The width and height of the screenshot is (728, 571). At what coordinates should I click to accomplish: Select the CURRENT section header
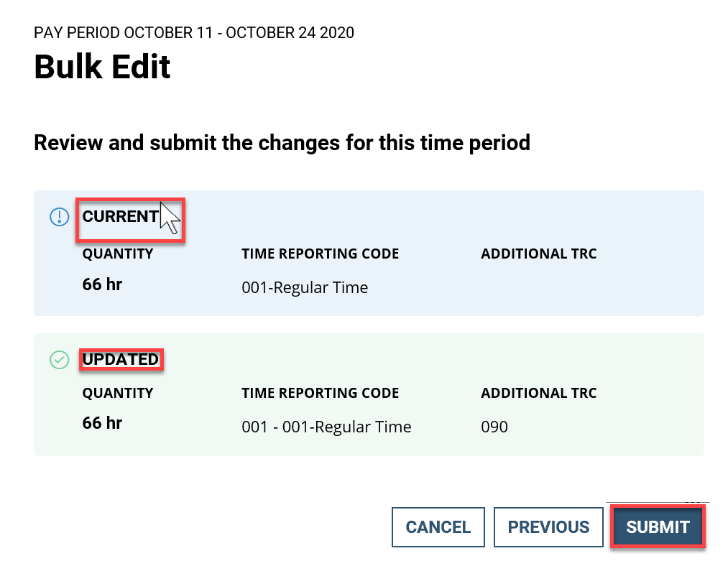coord(119,215)
